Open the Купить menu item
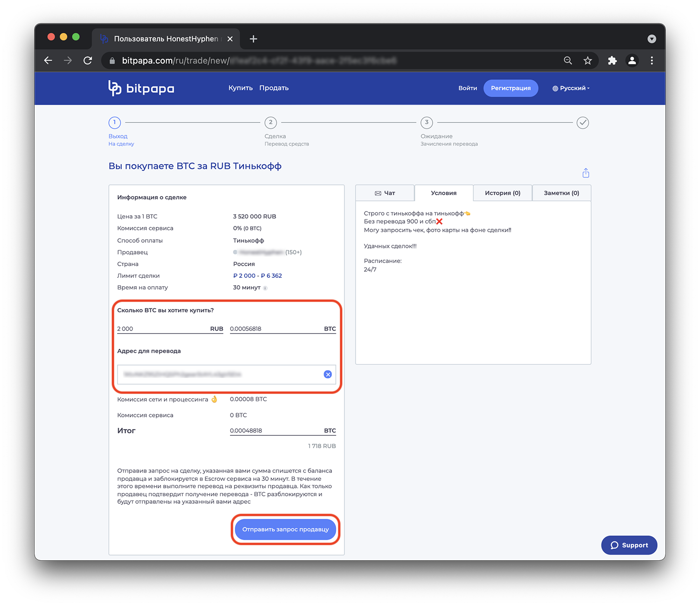 point(240,88)
